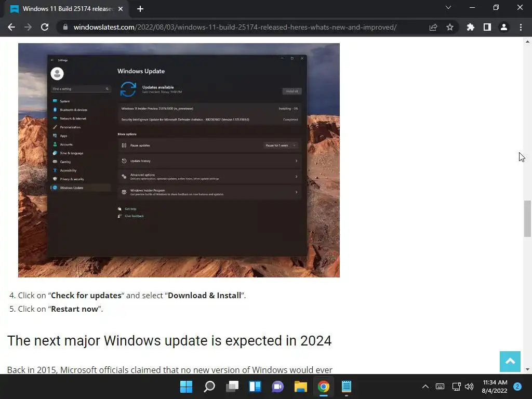Show hidden system tray icons
Screen dimensions: 532x399
pyautogui.click(x=425, y=387)
